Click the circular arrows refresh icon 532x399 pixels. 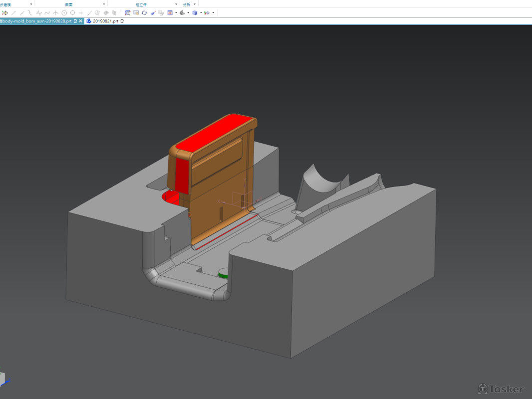144,13
